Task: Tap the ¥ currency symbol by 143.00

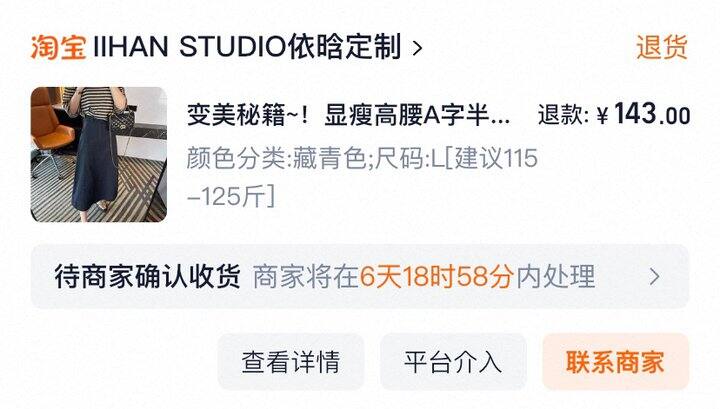Action: tap(602, 115)
